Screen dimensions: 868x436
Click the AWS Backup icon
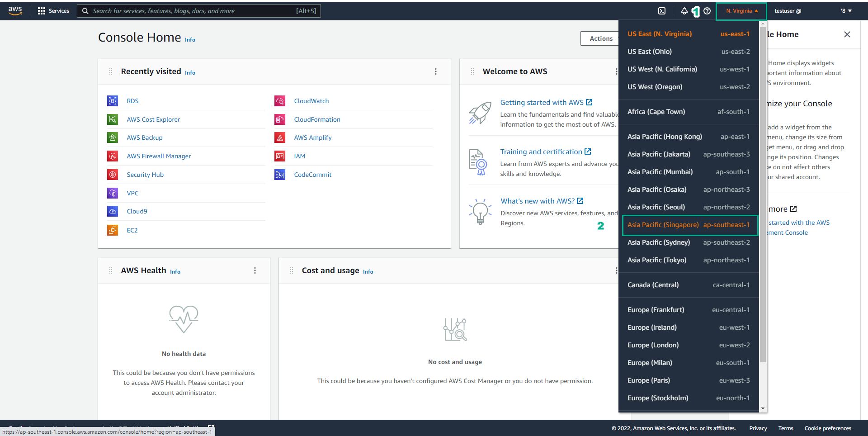click(x=113, y=137)
